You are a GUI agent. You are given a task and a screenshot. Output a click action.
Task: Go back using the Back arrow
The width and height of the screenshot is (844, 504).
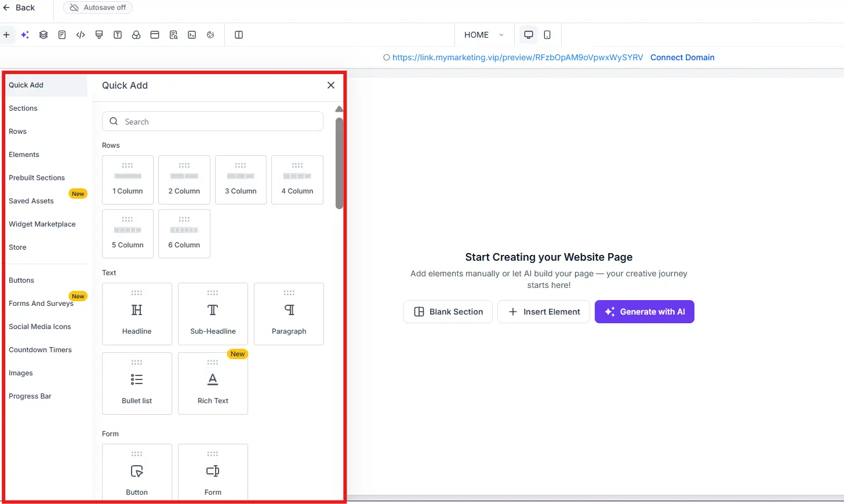tap(19, 8)
